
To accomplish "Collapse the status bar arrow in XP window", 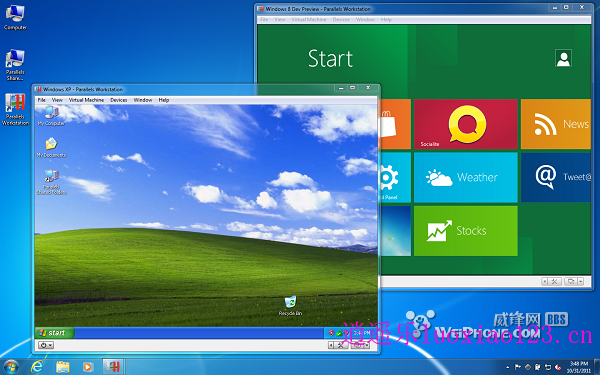I will pyautogui.click(x=331, y=345).
